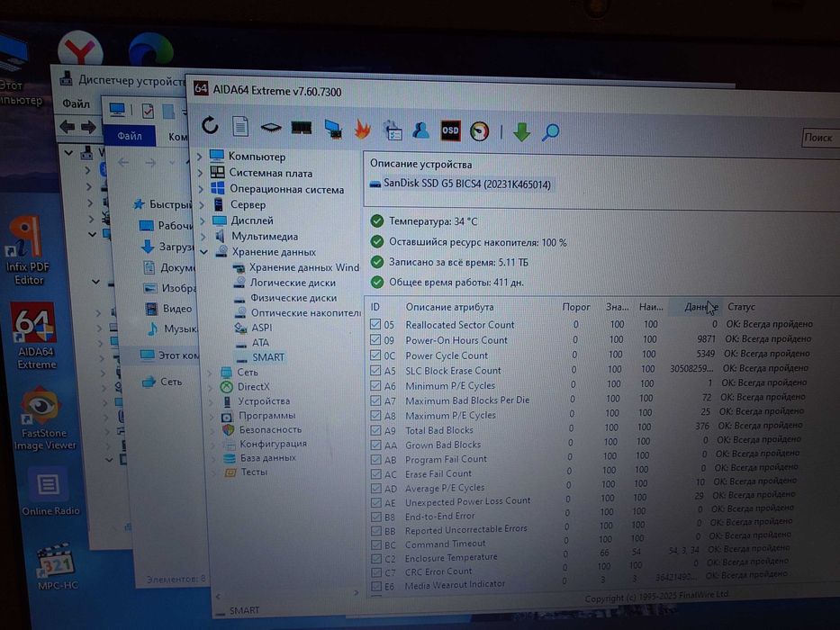Open Microsoft Edge desktop icon

151,51
